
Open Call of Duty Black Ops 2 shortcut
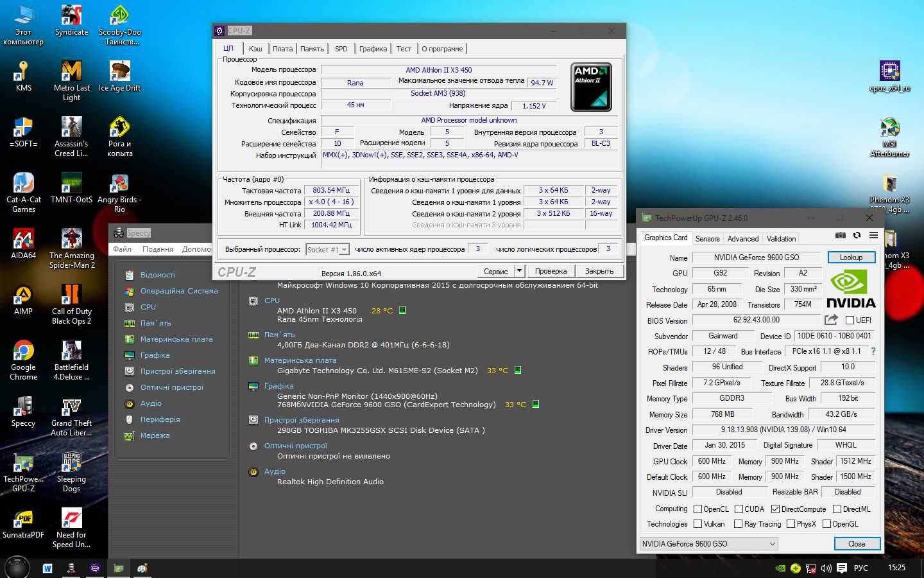tap(71, 304)
